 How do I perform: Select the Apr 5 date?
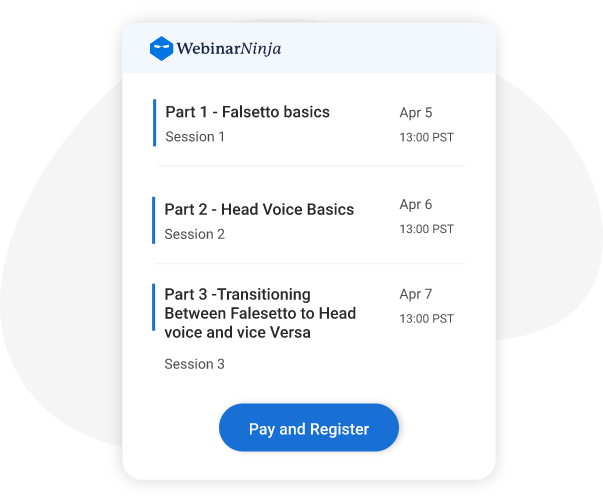click(416, 112)
